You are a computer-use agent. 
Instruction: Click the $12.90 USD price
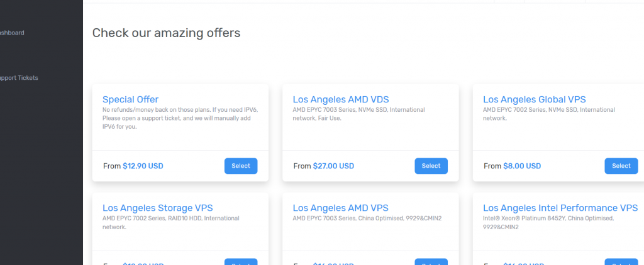tap(143, 166)
